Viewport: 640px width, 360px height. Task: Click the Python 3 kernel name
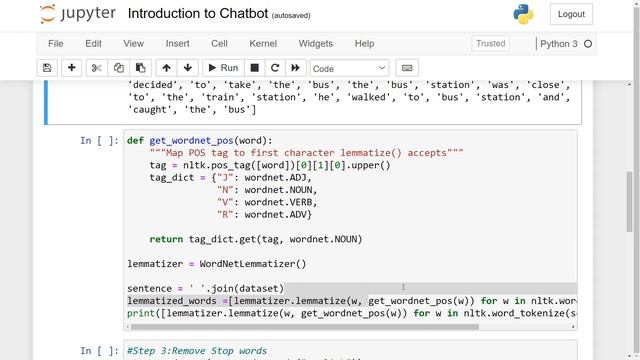(558, 44)
